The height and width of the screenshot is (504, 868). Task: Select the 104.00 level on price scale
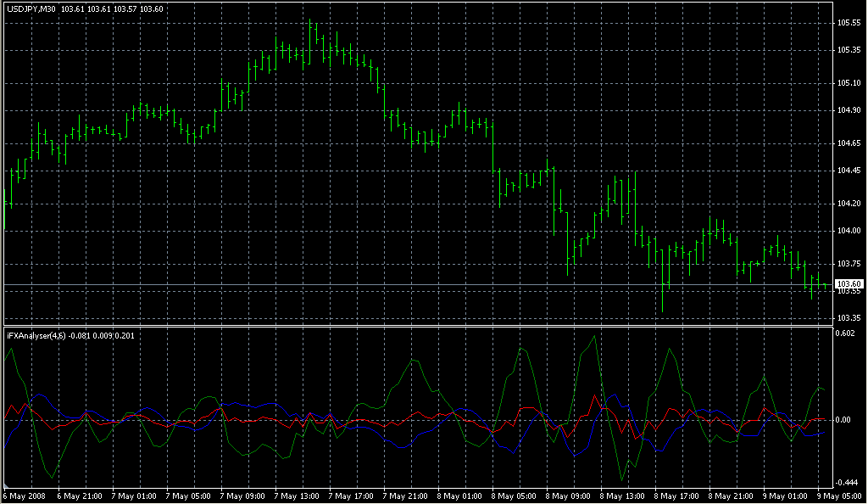point(849,231)
